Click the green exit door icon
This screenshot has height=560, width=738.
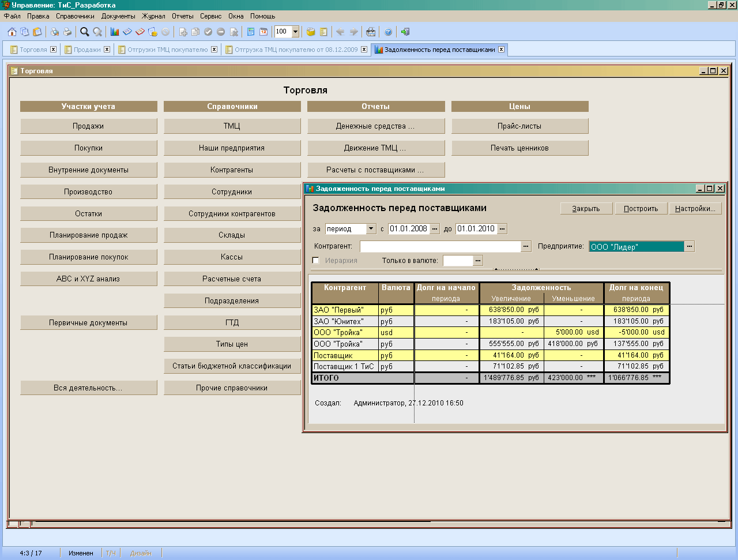[405, 32]
